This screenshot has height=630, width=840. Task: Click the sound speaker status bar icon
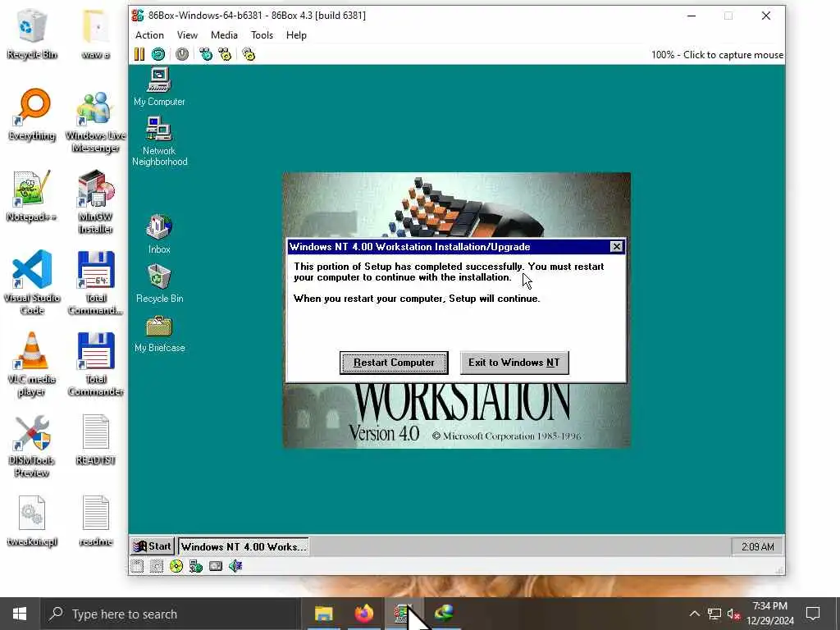point(235,566)
